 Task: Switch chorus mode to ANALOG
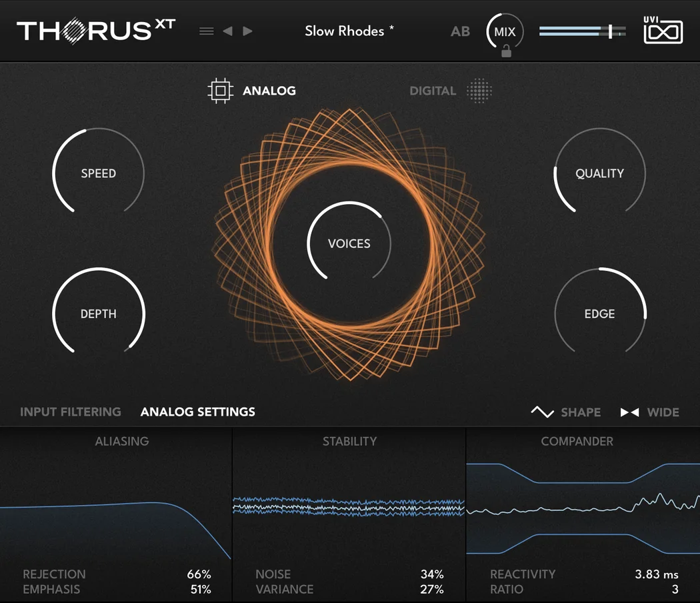click(x=269, y=91)
